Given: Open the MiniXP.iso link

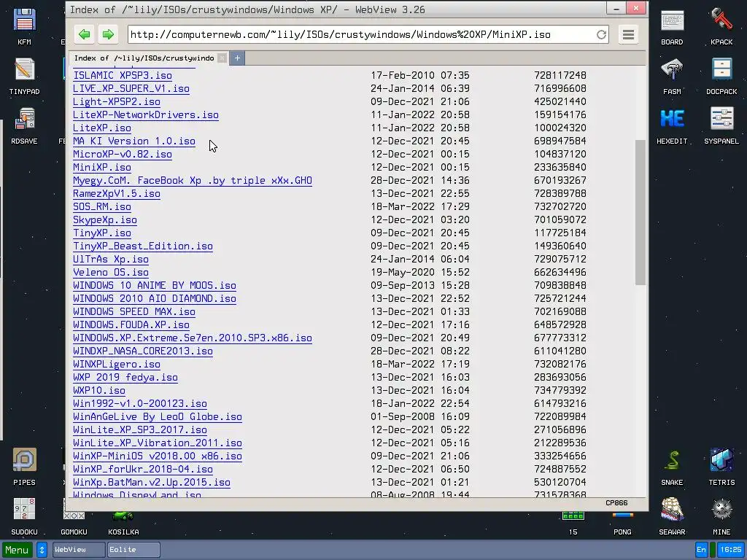Looking at the screenshot, I should [x=102, y=167].
